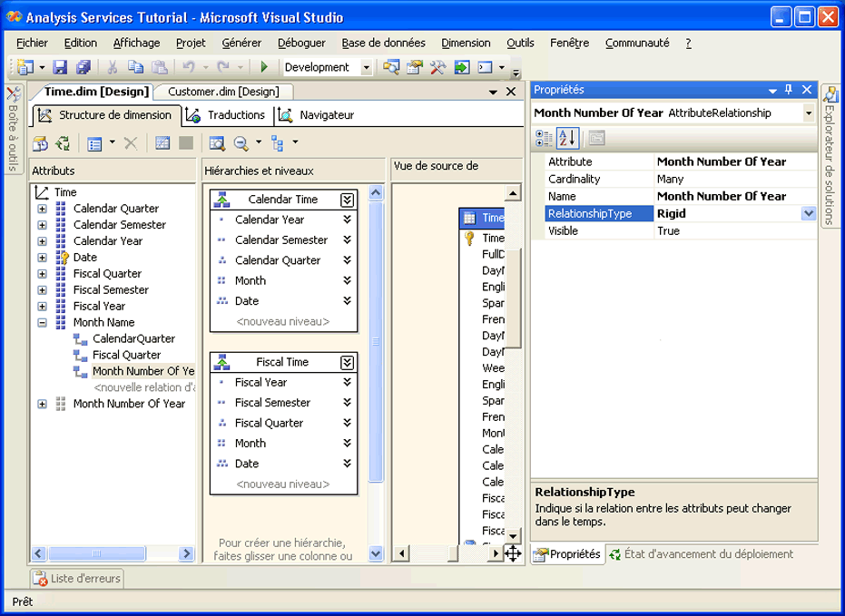Collapse the Calendar Time hierarchy chevron
This screenshot has width=845, height=616.
click(347, 200)
